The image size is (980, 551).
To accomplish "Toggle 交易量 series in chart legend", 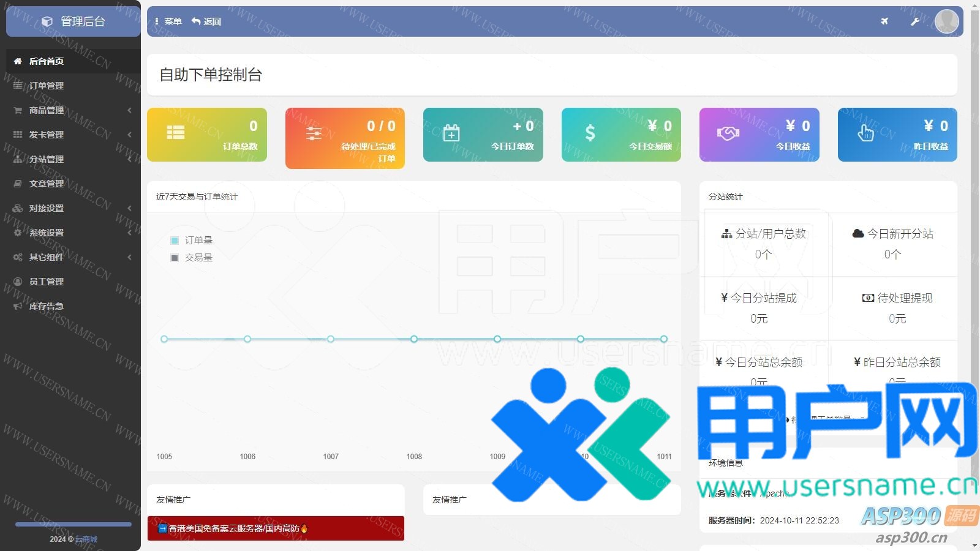I will point(192,258).
